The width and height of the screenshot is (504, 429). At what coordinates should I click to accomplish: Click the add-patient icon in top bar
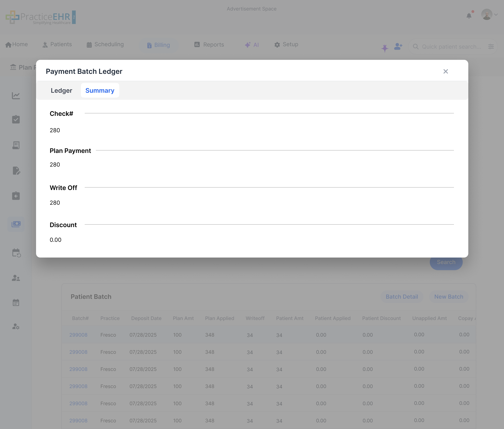[398, 46]
